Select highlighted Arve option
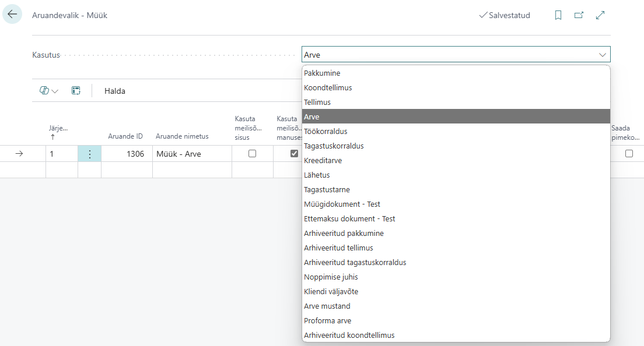The height and width of the screenshot is (346, 644). click(x=456, y=117)
